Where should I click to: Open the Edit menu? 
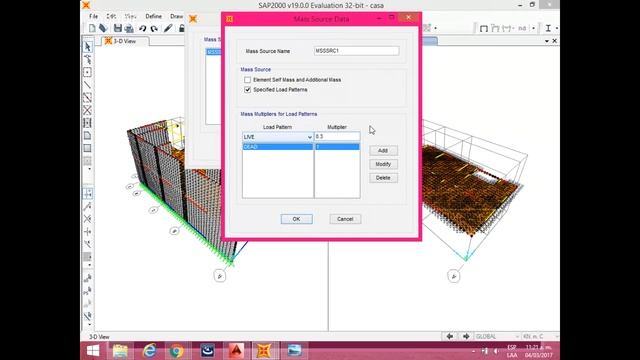point(111,16)
